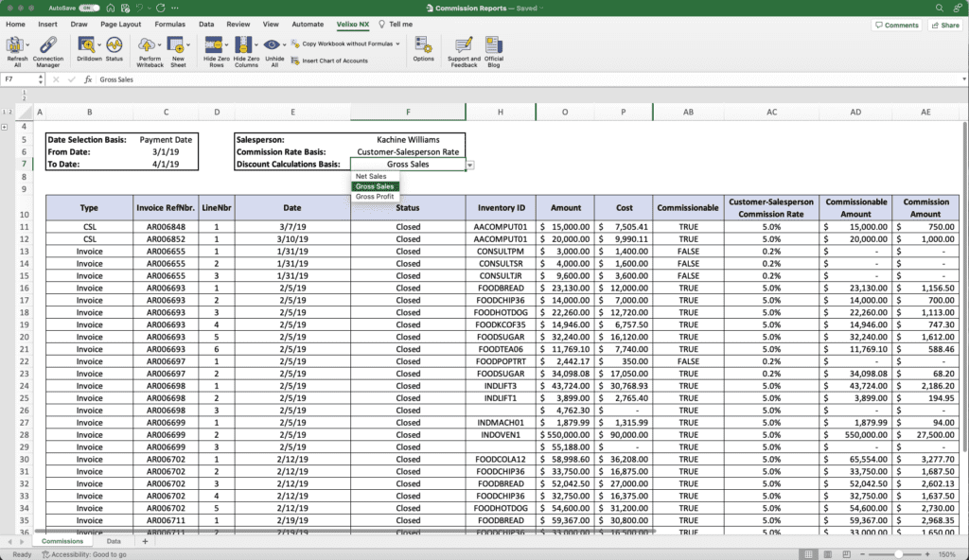Switch to the Data sheet tab

114,541
